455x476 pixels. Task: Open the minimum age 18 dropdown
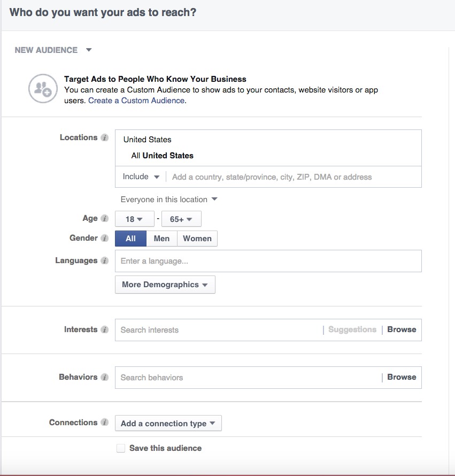pos(134,219)
